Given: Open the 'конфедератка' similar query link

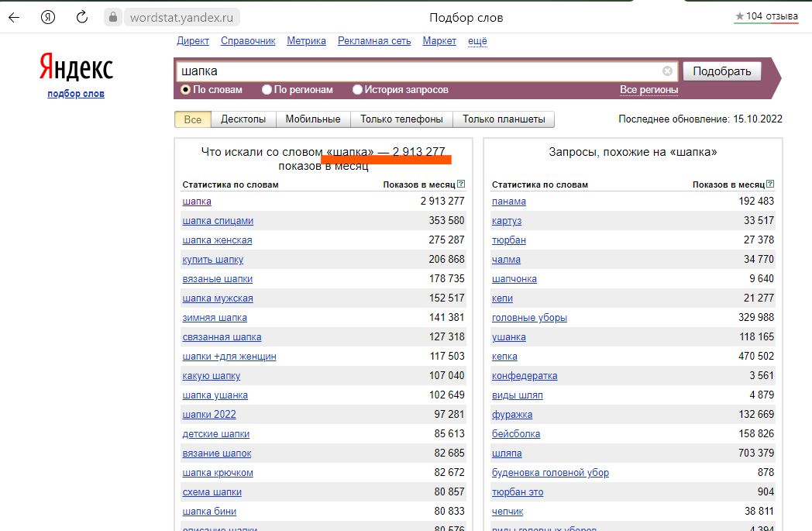Looking at the screenshot, I should (x=525, y=376).
